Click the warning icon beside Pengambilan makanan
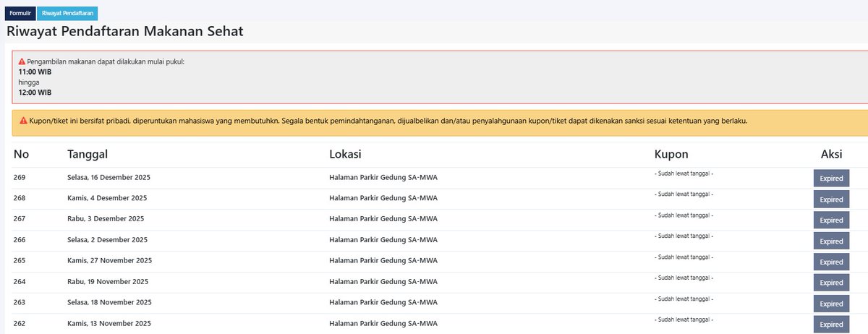This screenshot has width=868, height=334. point(22,61)
